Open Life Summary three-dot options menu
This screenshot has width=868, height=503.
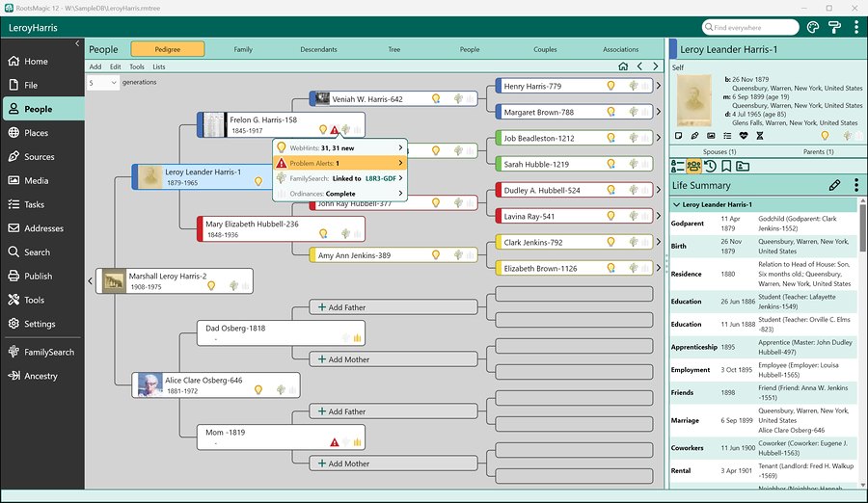point(855,185)
